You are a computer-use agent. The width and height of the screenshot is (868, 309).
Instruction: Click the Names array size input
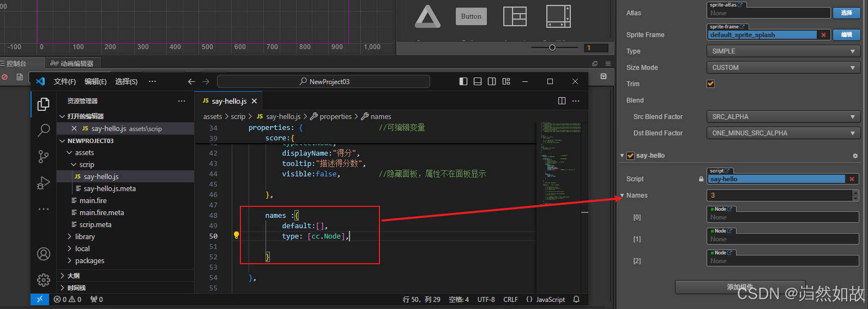click(x=780, y=195)
